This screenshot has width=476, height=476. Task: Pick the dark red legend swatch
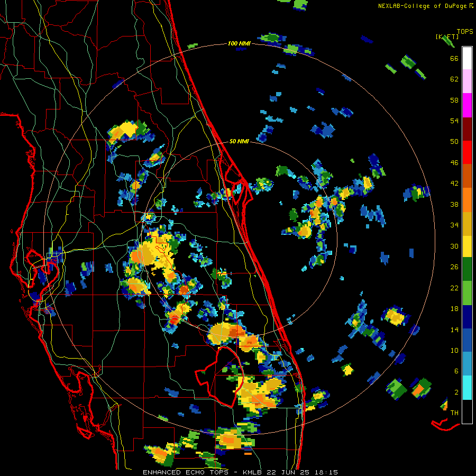click(467, 129)
